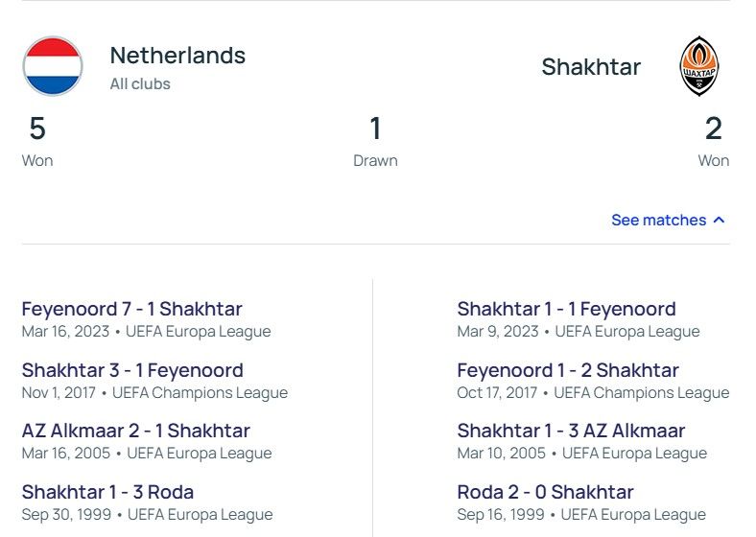
Task: Open Shakhtar 1 - 3 Roda match
Action: [107, 492]
